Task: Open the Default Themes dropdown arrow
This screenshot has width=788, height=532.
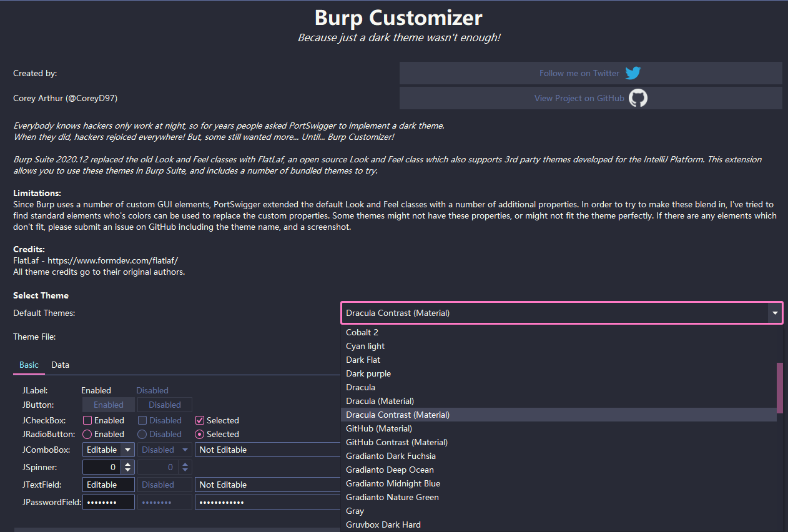Action: [774, 312]
